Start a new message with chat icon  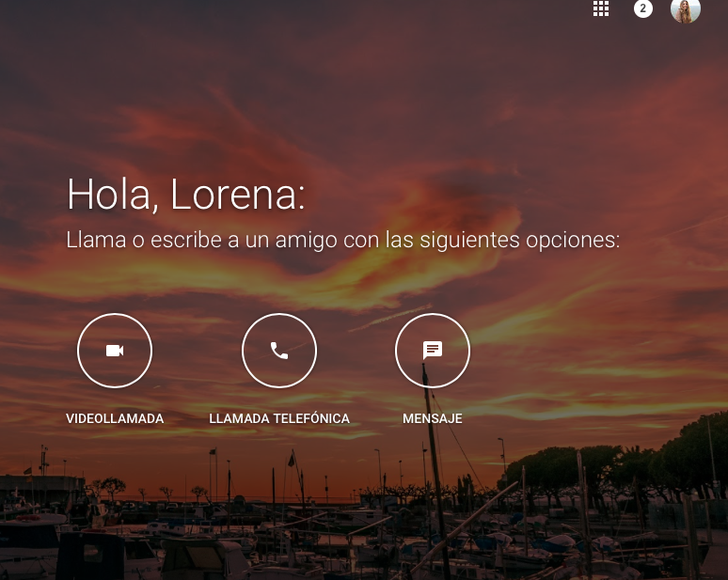[433, 351]
